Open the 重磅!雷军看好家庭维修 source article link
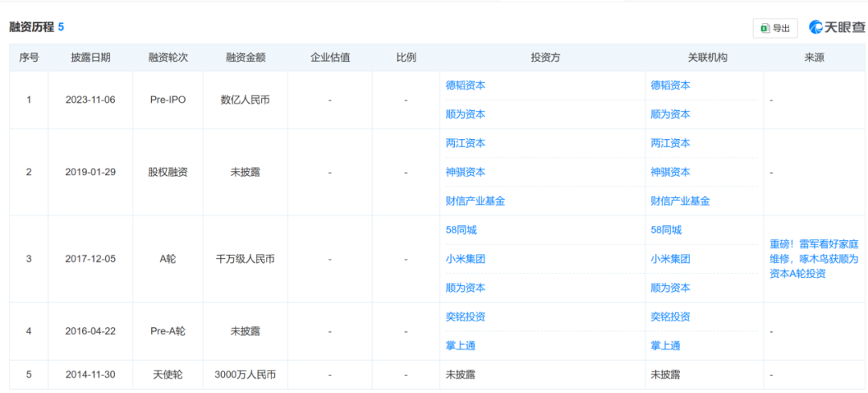The image size is (868, 393). tap(813, 259)
